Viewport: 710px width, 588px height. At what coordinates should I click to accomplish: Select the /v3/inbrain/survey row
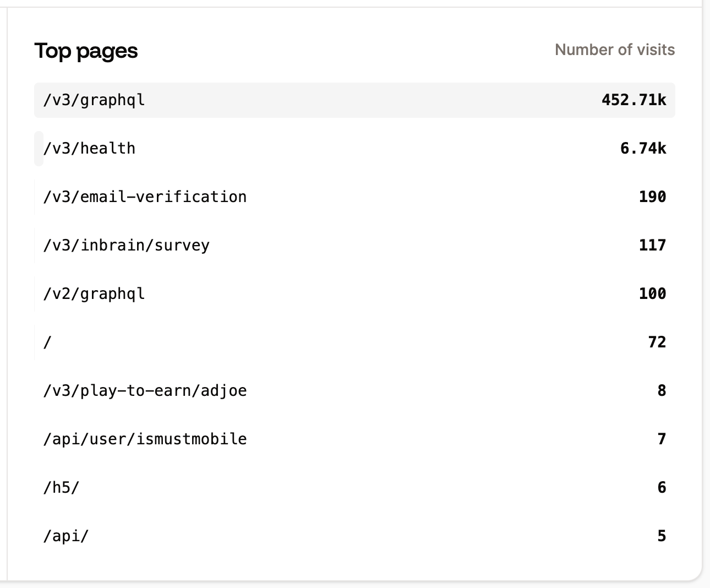127,245
